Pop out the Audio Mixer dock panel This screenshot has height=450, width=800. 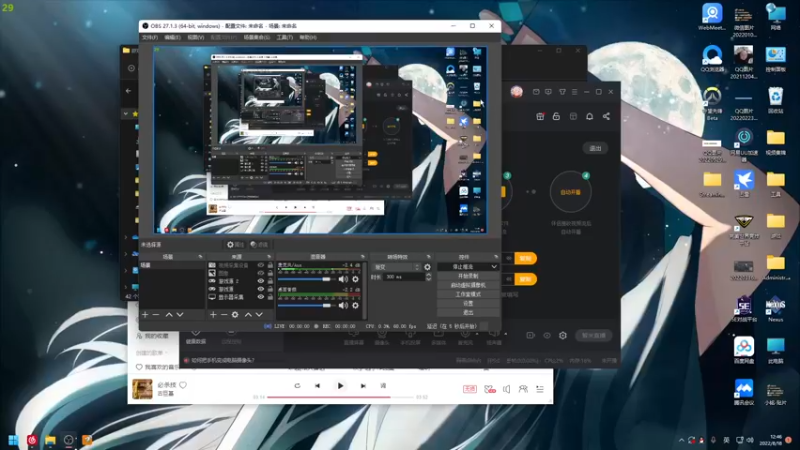coord(363,257)
